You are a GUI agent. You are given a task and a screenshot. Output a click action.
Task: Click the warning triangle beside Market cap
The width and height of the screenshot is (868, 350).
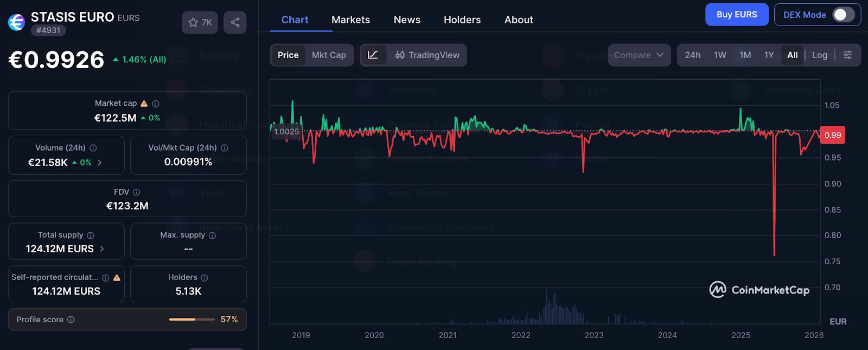click(x=144, y=103)
